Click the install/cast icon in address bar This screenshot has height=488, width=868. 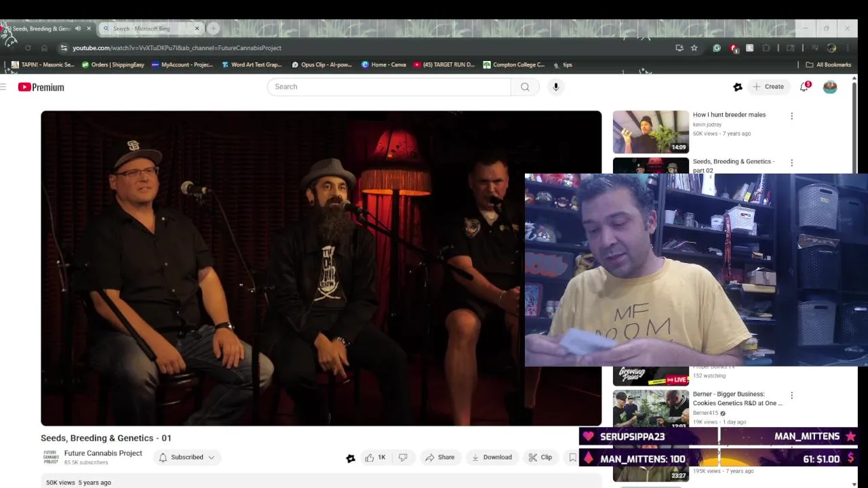679,48
